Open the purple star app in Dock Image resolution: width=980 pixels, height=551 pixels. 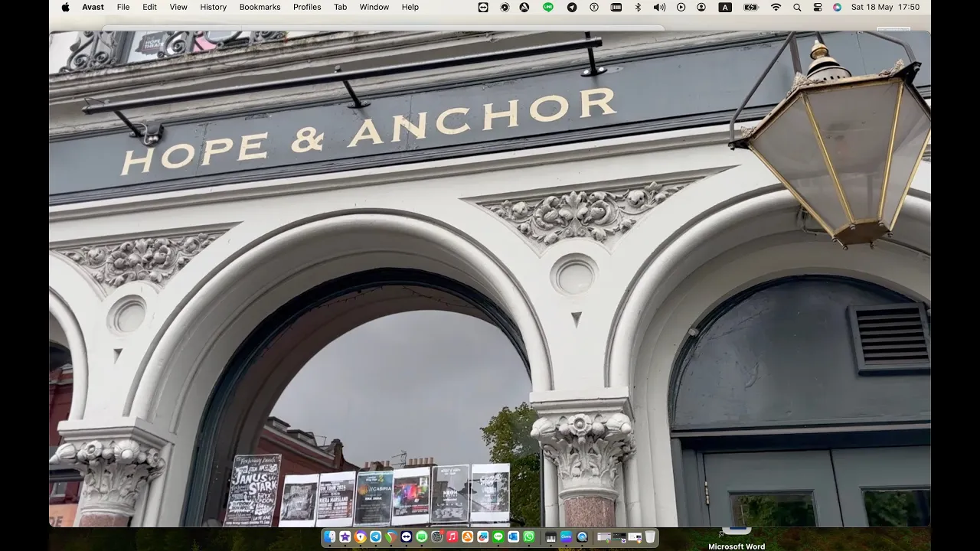coord(345,537)
